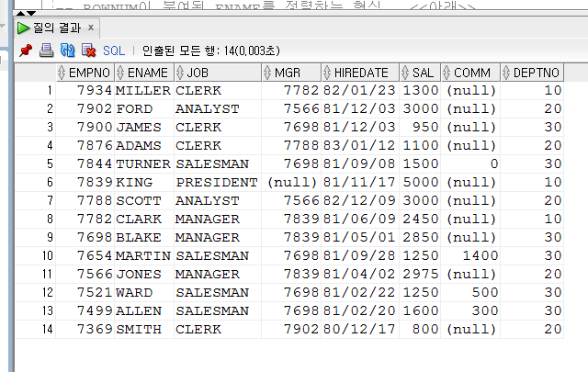Click salary 2975 in the JONES row
This screenshot has height=372, width=588.
421,274
